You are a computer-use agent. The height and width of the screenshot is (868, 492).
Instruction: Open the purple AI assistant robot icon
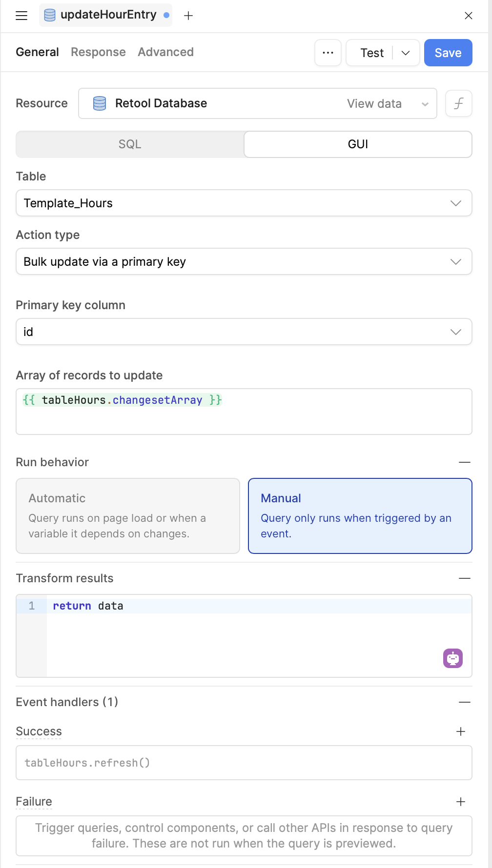click(x=453, y=658)
